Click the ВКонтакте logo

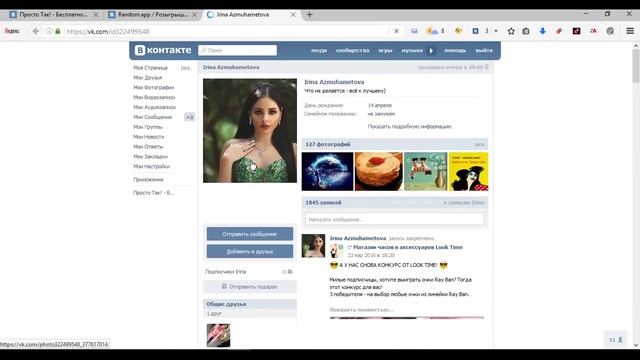point(163,50)
